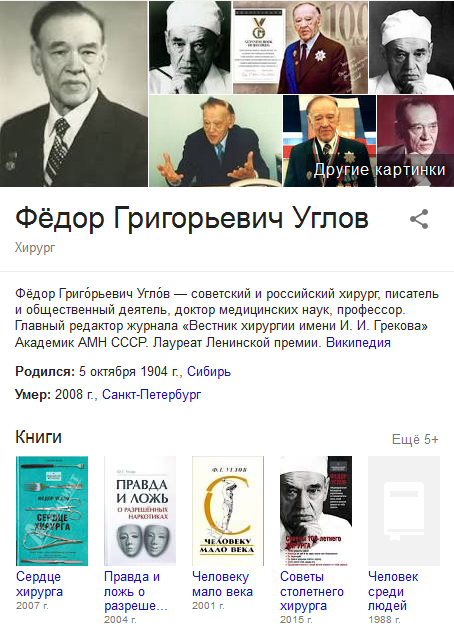The image size is (454, 629).
Task: Open the Сердце хирурга book cover
Action: [x=52, y=511]
